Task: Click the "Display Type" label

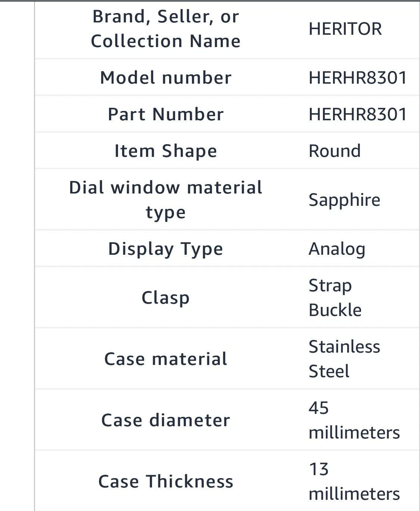Action: click(165, 249)
